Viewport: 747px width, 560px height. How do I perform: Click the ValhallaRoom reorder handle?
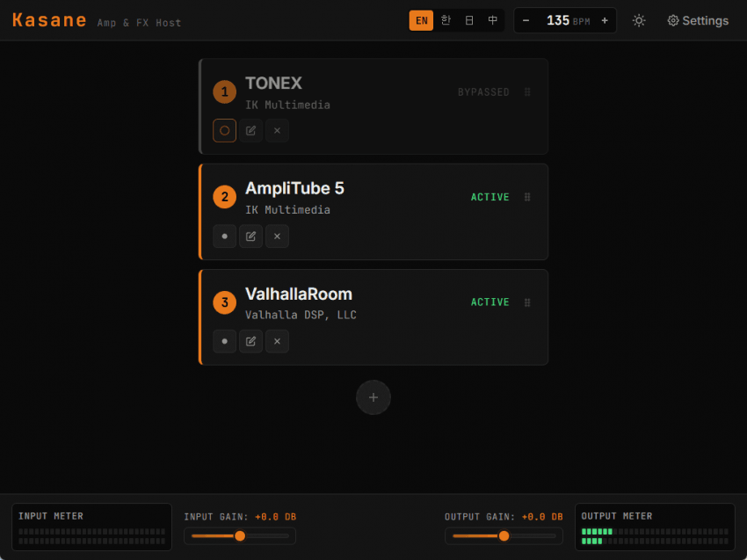point(527,302)
